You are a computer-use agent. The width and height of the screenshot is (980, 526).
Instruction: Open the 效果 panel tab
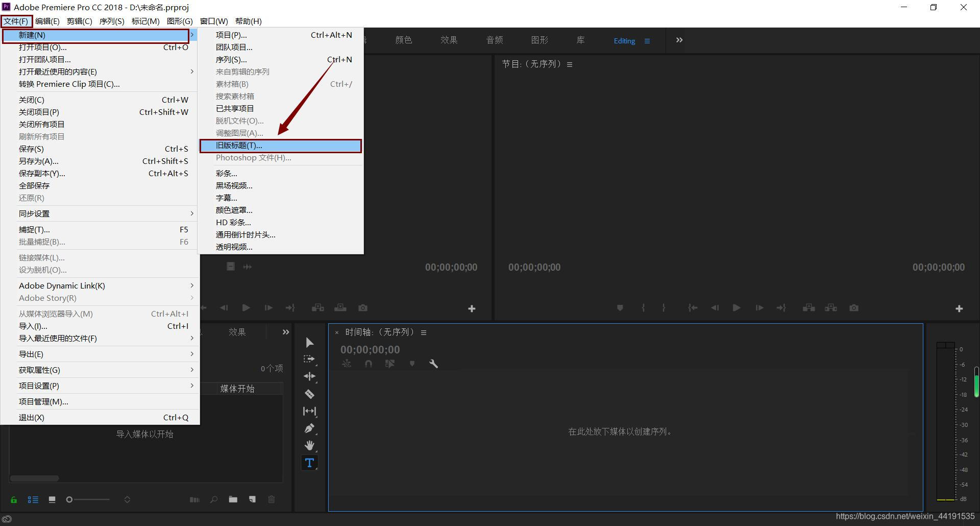coord(237,332)
